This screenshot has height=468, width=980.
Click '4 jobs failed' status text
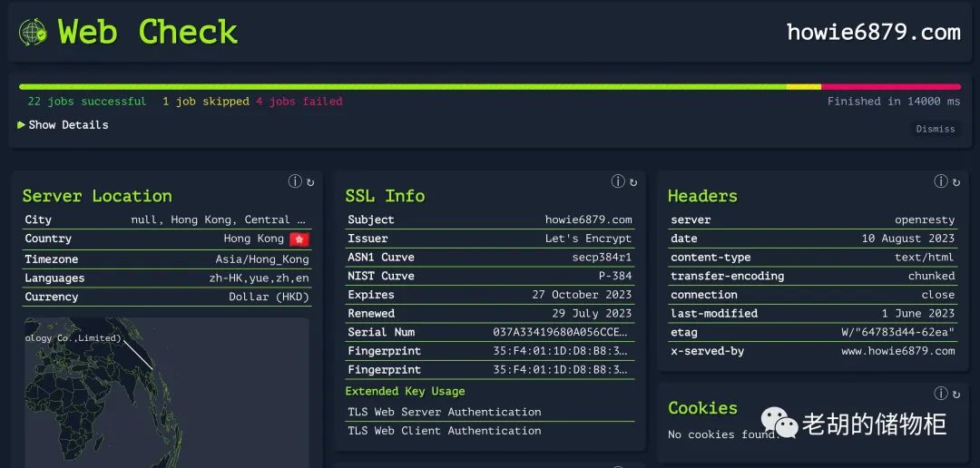(x=299, y=102)
